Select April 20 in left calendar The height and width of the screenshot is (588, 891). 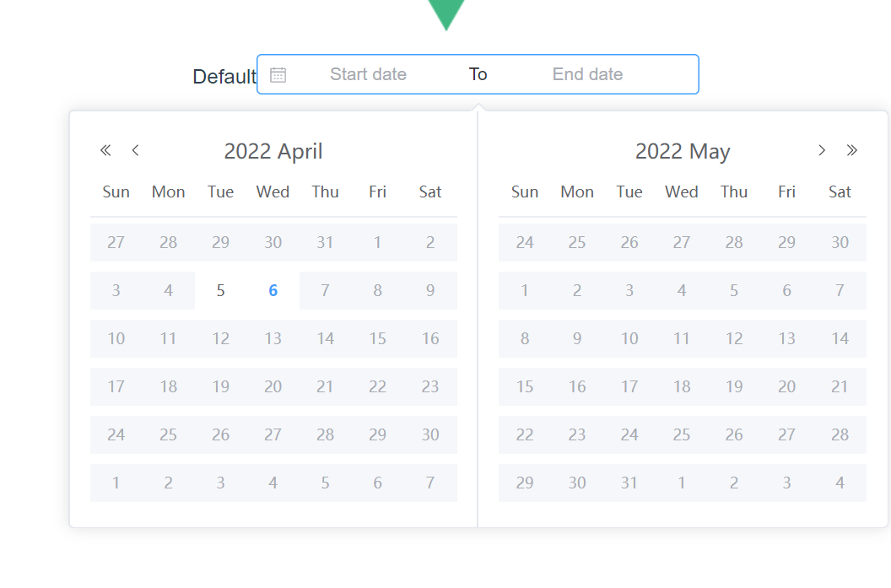[x=273, y=387]
